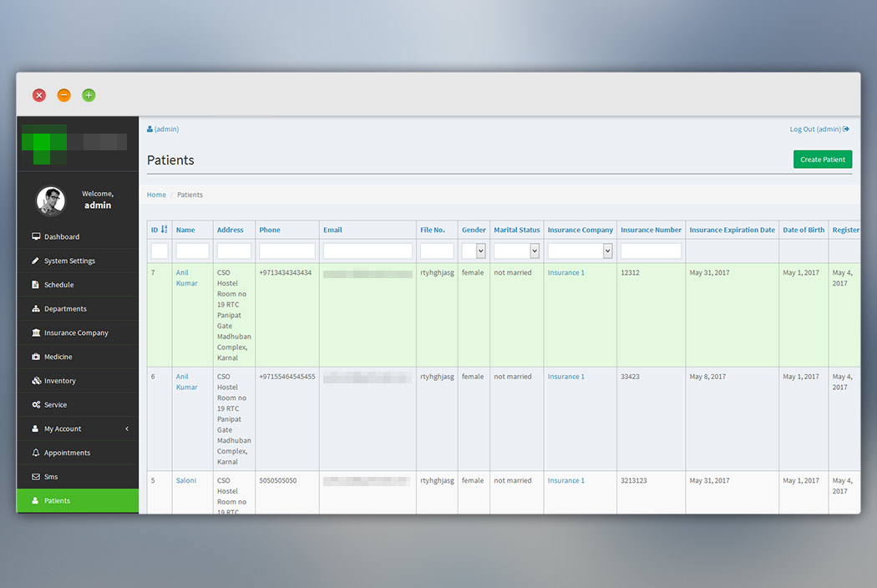Screen dimensions: 877x588
Task: Open System Settings menu item
Action: tap(78, 261)
